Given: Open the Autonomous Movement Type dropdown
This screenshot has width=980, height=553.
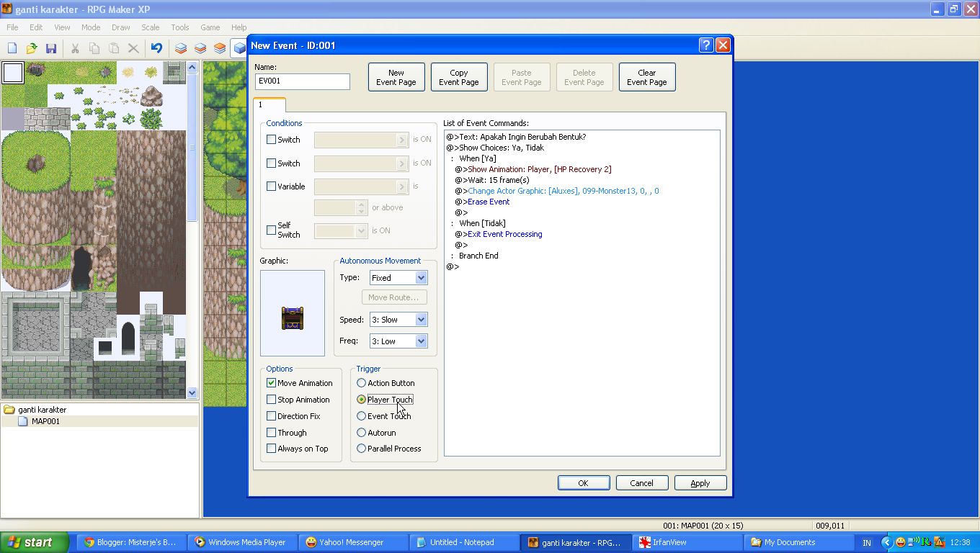Looking at the screenshot, I should click(x=422, y=277).
